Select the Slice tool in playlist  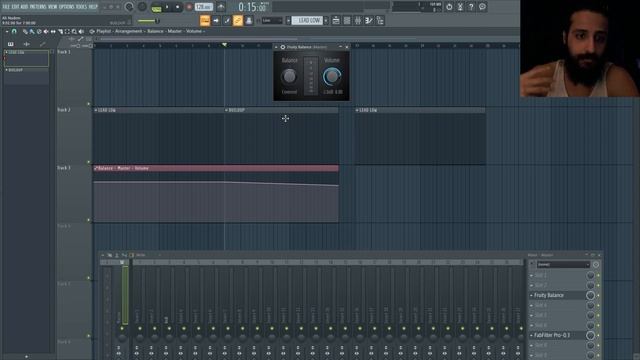coord(60,31)
